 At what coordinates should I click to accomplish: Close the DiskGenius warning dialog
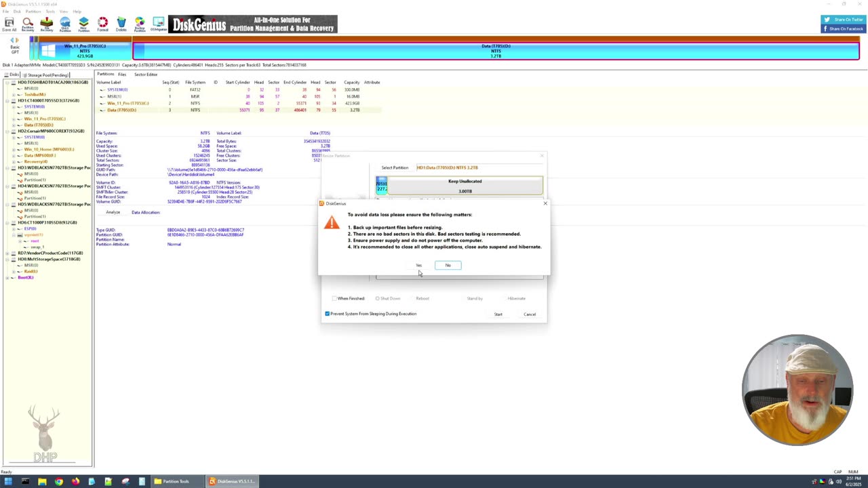pyautogui.click(x=545, y=203)
